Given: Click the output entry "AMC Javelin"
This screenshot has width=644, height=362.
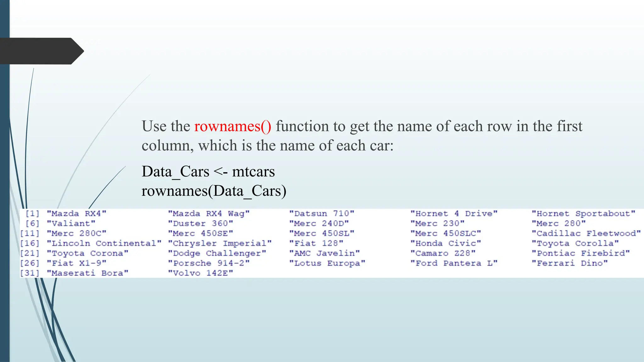Looking at the screenshot, I should pyautogui.click(x=325, y=253).
